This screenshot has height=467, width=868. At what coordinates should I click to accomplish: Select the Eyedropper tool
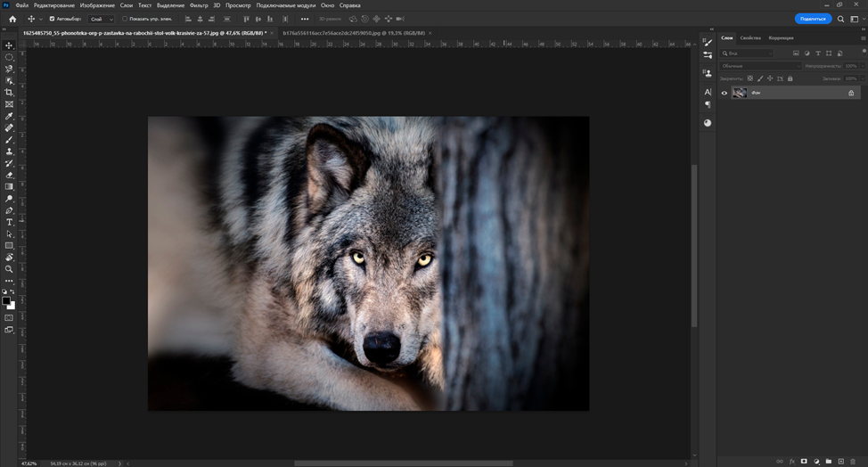9,116
